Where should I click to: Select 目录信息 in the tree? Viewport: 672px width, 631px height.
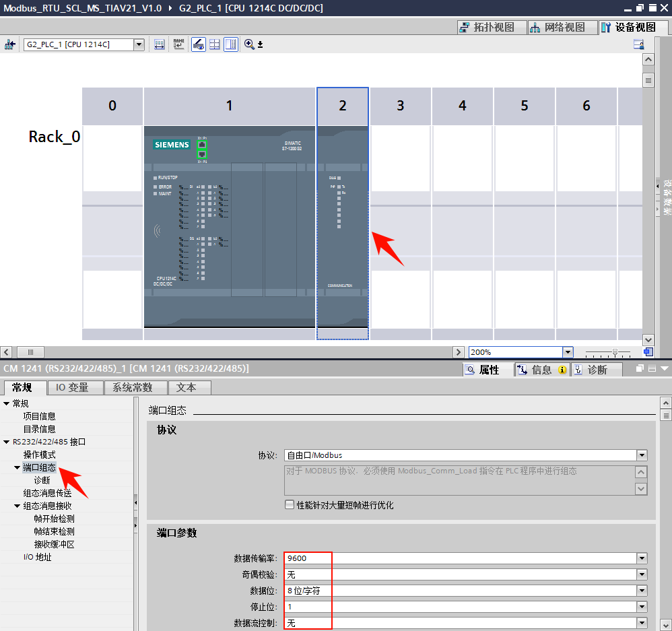tap(39, 429)
